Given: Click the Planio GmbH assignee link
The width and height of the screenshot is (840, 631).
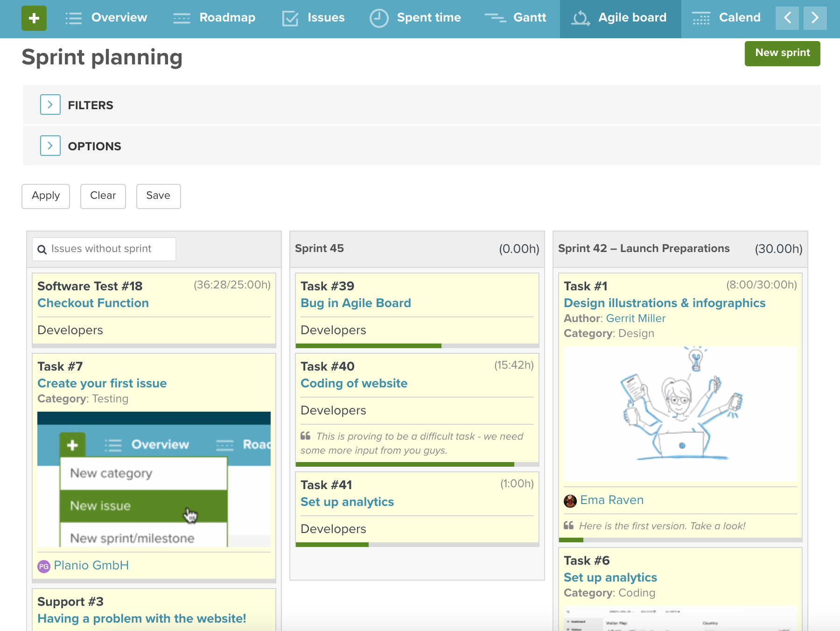Looking at the screenshot, I should tap(91, 566).
